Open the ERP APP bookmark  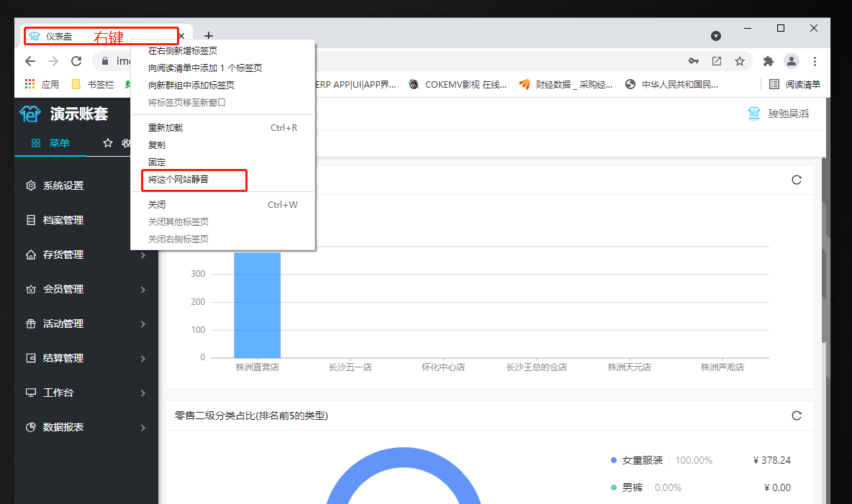pyautogui.click(x=356, y=84)
